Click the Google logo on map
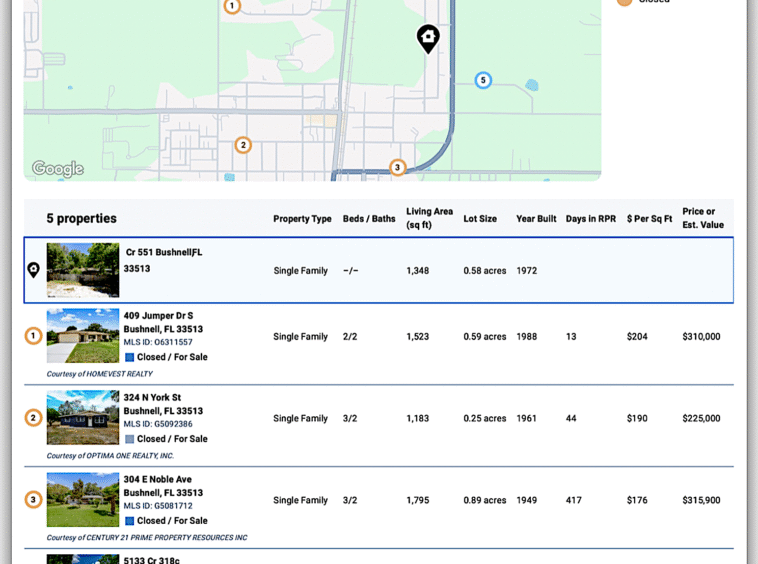The height and width of the screenshot is (564, 758). click(57, 169)
